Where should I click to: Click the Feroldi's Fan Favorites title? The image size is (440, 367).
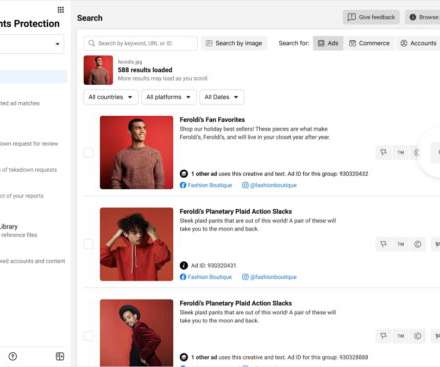[x=212, y=120]
